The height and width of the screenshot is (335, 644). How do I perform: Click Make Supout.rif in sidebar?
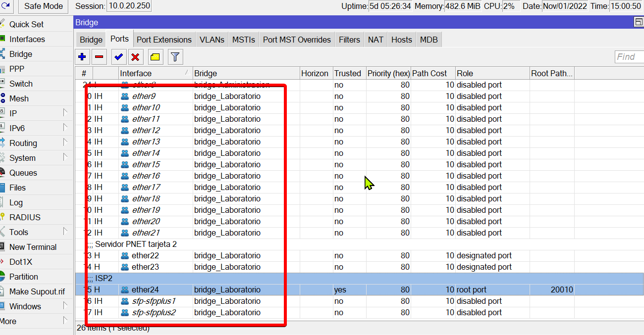click(x=37, y=291)
